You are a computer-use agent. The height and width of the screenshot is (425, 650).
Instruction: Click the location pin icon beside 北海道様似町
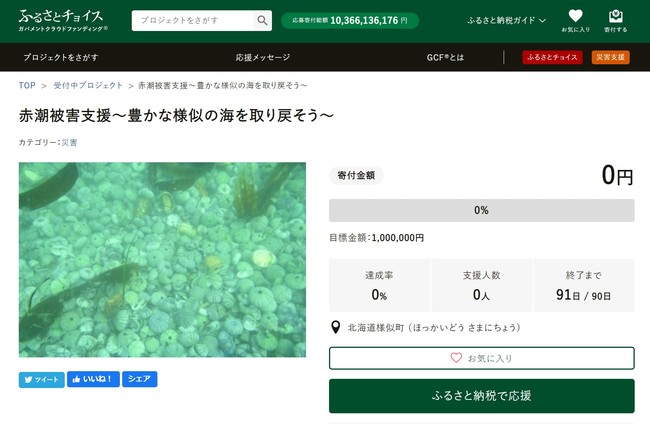336,327
